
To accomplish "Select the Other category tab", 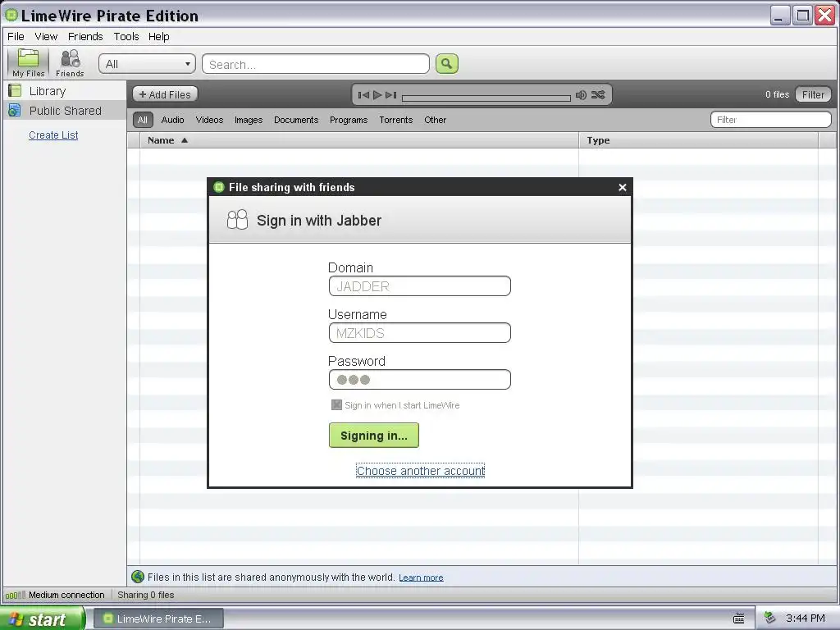I will 435,120.
